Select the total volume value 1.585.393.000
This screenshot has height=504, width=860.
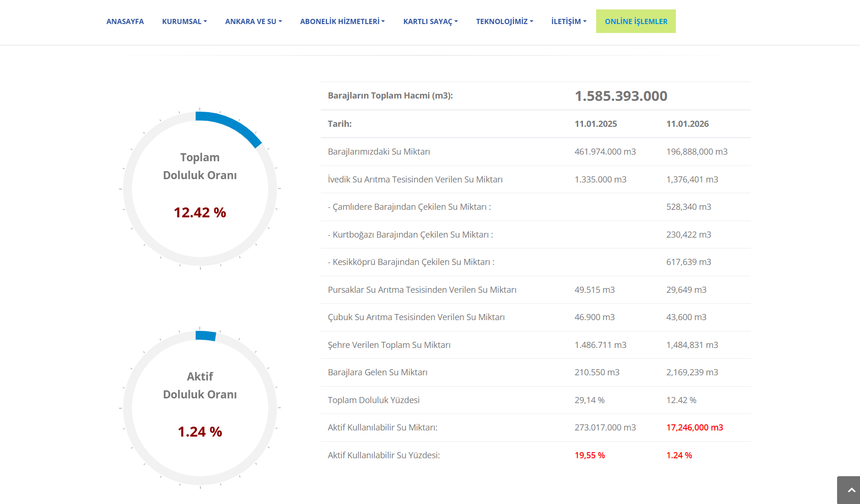click(620, 96)
